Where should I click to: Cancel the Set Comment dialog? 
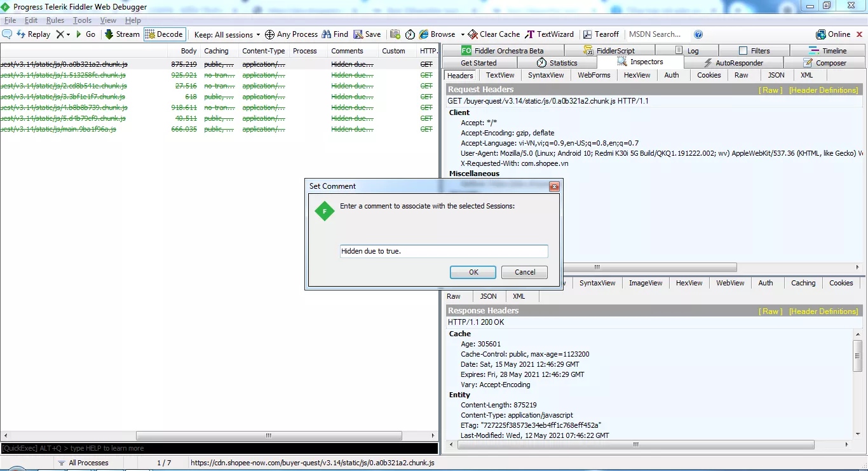click(524, 272)
